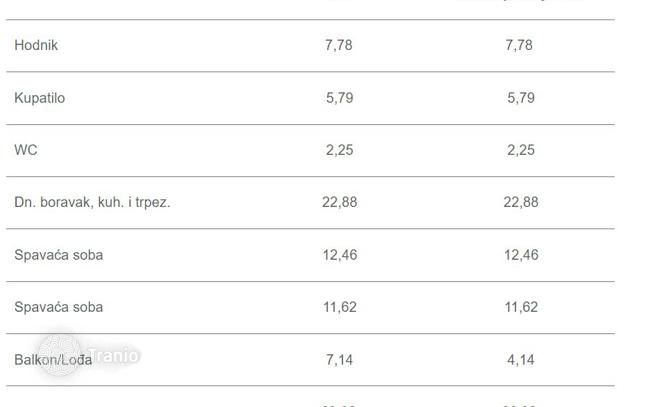Click the Kupatilo row label
Image resolution: width=655 pixels, height=407 pixels.
40,98
